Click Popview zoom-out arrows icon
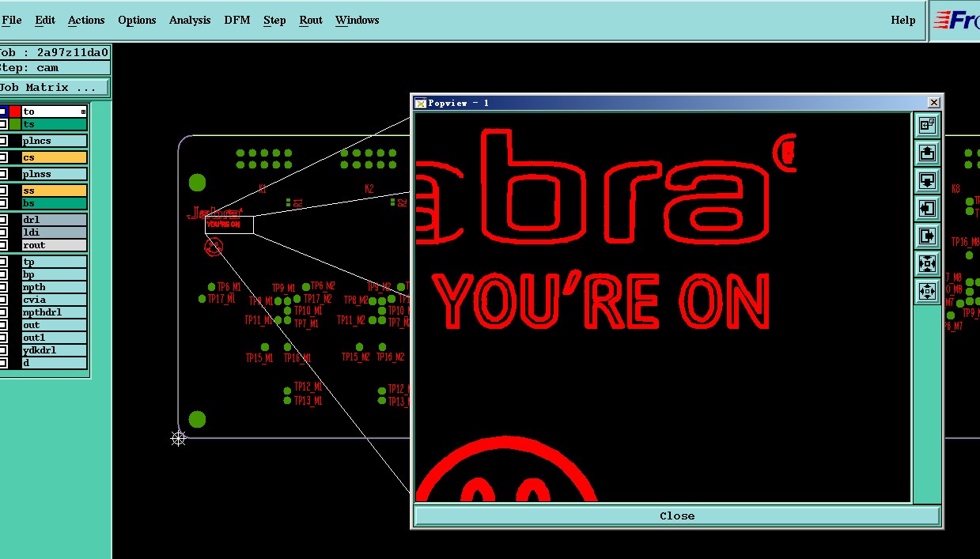The width and height of the screenshot is (980, 559). [x=927, y=292]
